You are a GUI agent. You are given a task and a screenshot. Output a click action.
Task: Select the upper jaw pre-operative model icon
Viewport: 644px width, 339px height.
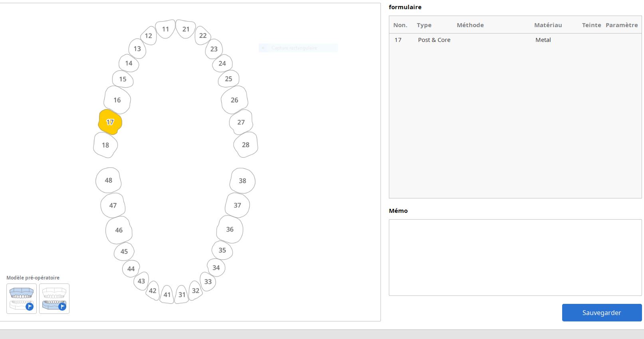[22, 298]
